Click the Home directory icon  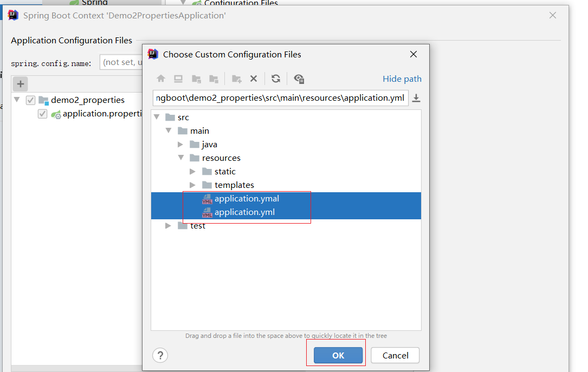(x=161, y=79)
